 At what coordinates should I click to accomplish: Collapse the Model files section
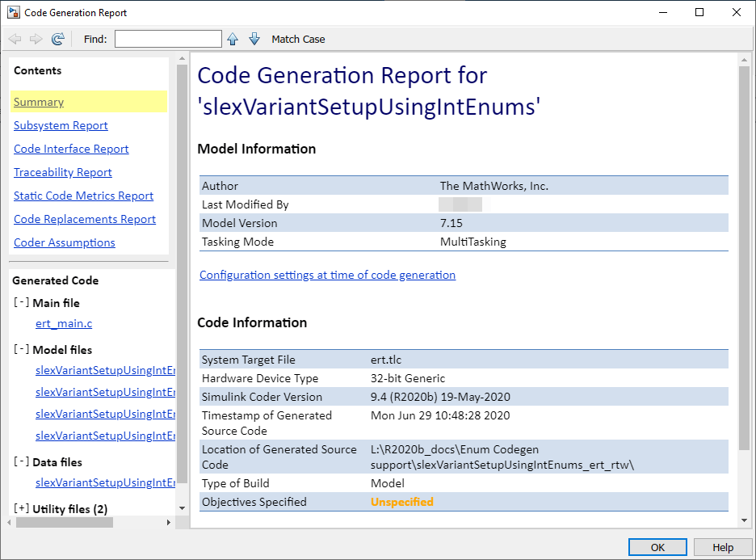(21, 350)
